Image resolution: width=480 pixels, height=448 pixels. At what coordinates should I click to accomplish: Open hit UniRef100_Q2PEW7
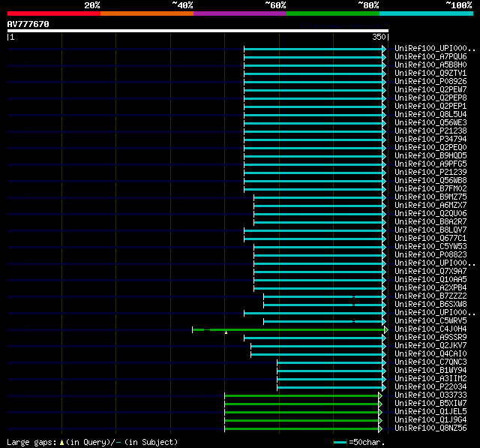[430, 90]
